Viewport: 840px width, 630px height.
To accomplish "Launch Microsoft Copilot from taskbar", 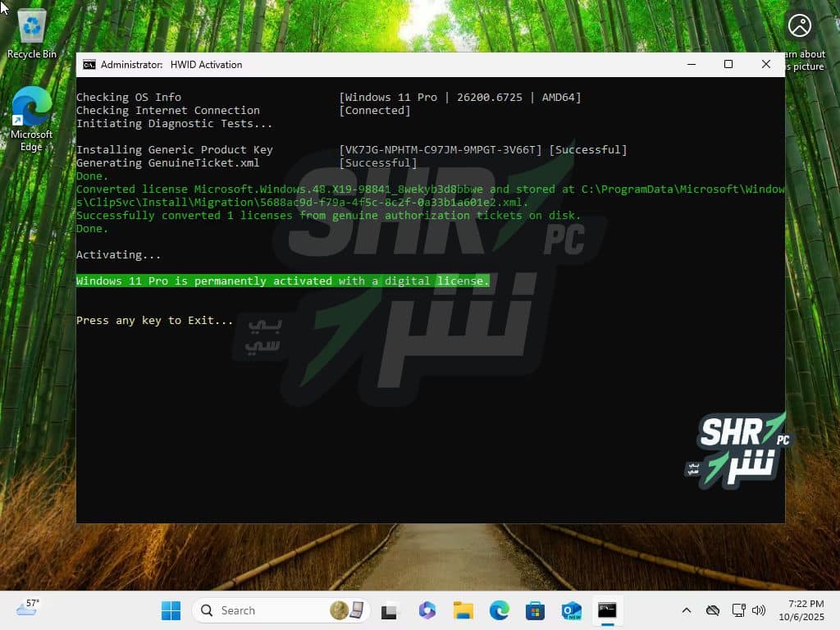I will (427, 610).
